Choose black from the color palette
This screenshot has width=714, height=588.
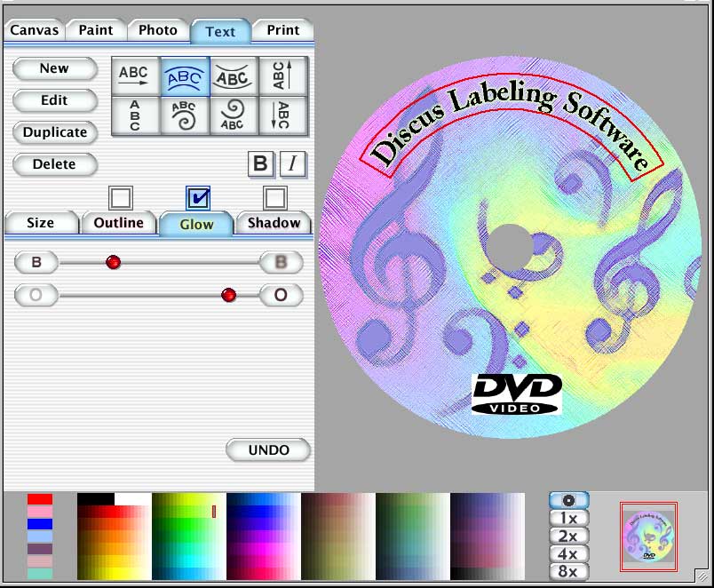pos(96,499)
